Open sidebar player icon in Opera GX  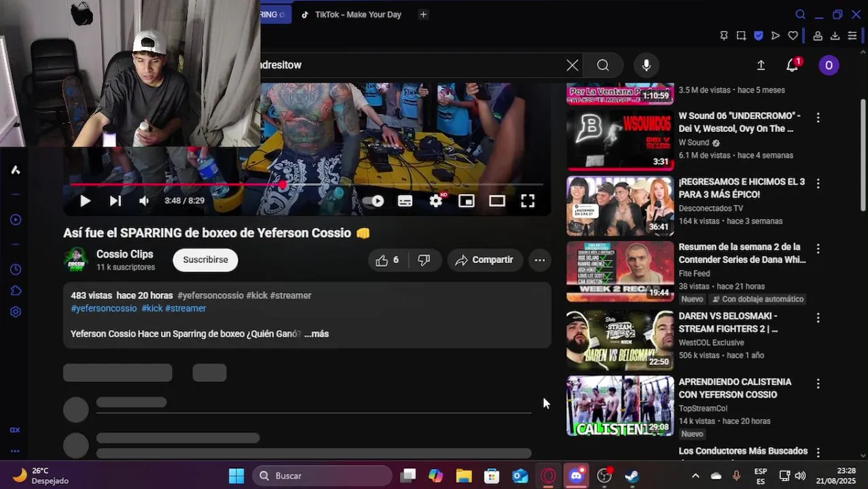[x=16, y=220]
